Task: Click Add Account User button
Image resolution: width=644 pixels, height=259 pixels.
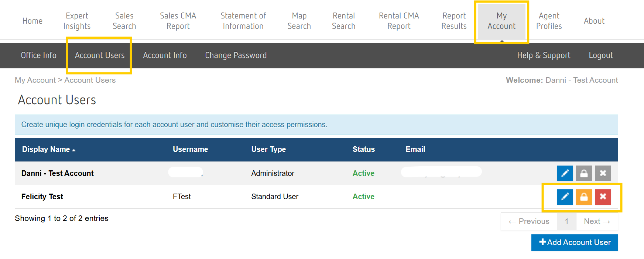Action: click(x=575, y=242)
